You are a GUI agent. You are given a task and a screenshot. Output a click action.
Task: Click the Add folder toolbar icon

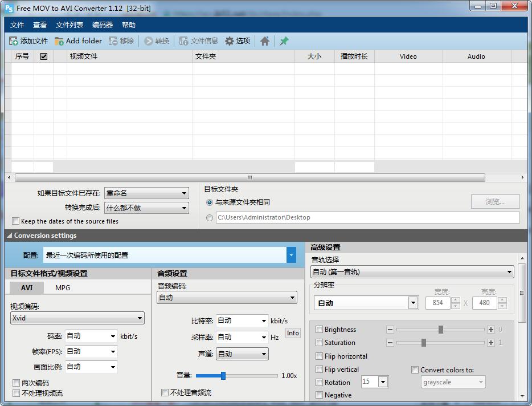click(x=59, y=41)
